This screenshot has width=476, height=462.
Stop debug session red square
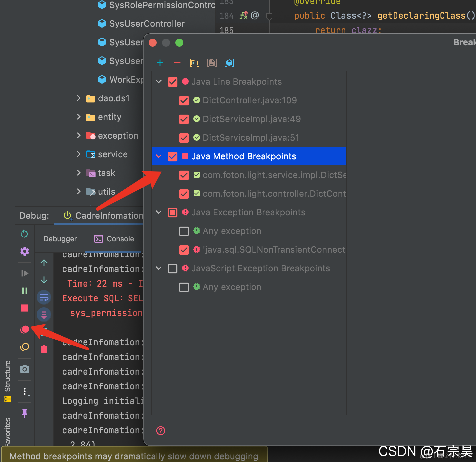pos(25,308)
